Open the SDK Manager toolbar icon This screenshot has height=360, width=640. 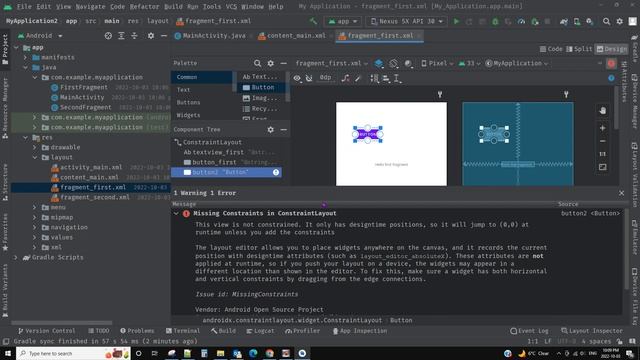point(590,21)
